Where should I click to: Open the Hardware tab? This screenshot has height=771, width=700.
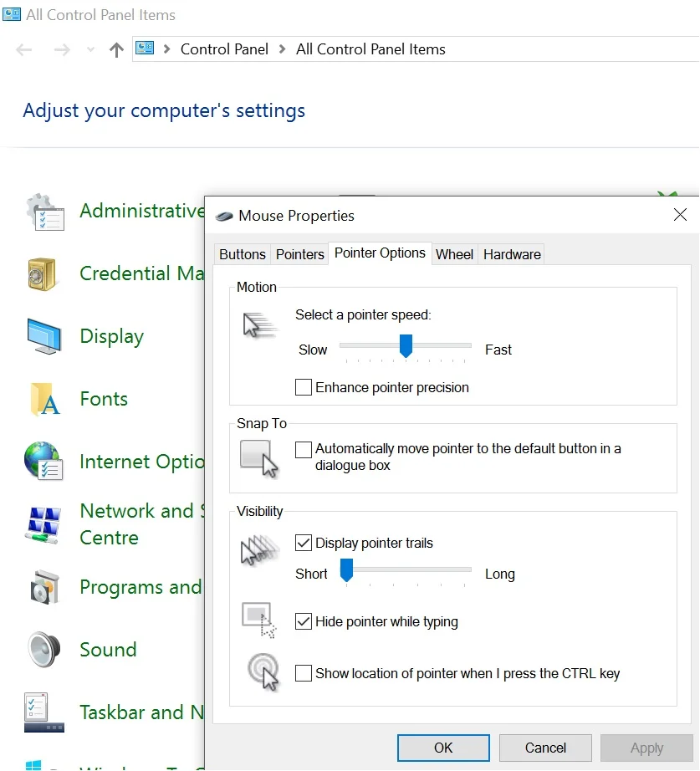click(512, 254)
